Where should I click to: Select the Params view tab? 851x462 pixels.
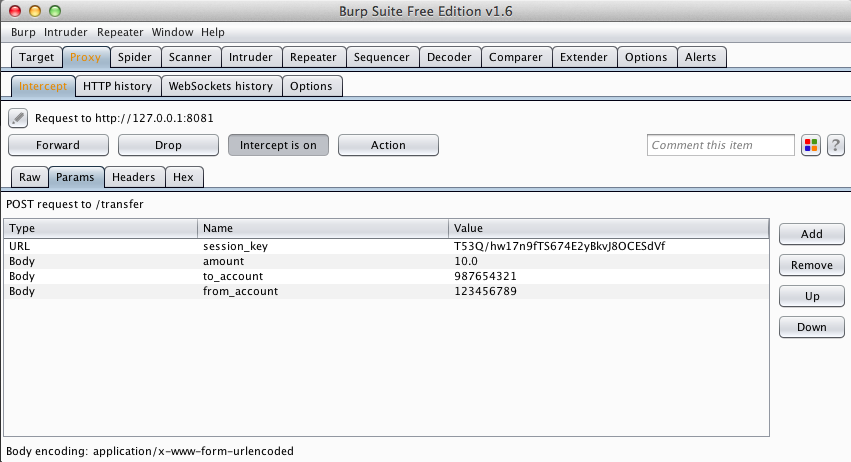[75, 177]
